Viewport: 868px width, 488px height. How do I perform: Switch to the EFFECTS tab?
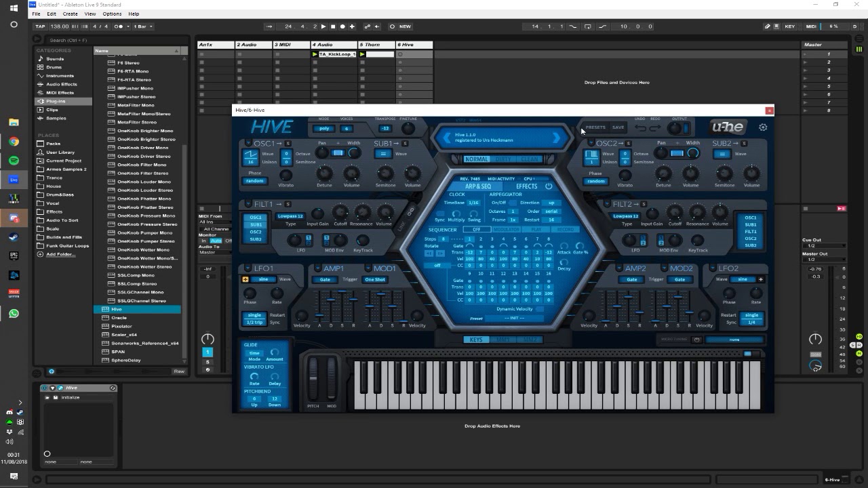527,186
